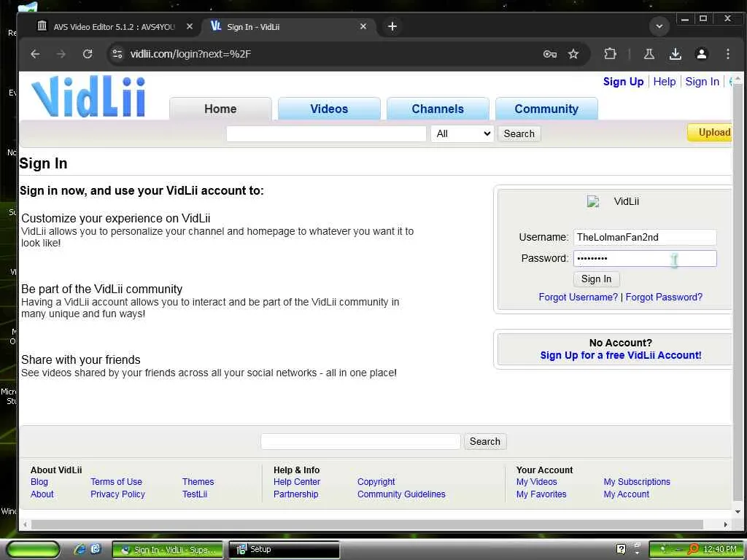Click the horizontal scrollbar right arrow
Screen dimensions: 747x560
[726, 524]
